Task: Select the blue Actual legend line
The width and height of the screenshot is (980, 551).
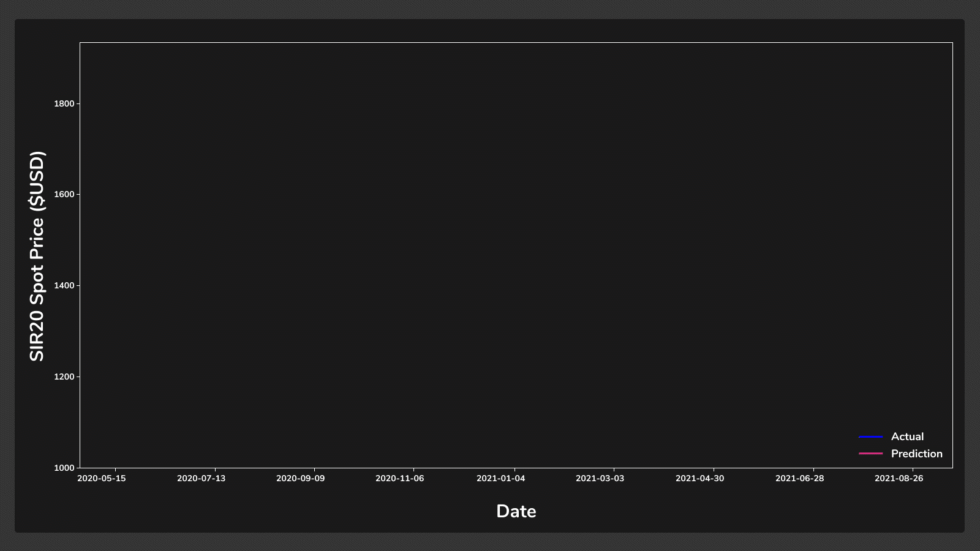Action: pyautogui.click(x=871, y=437)
